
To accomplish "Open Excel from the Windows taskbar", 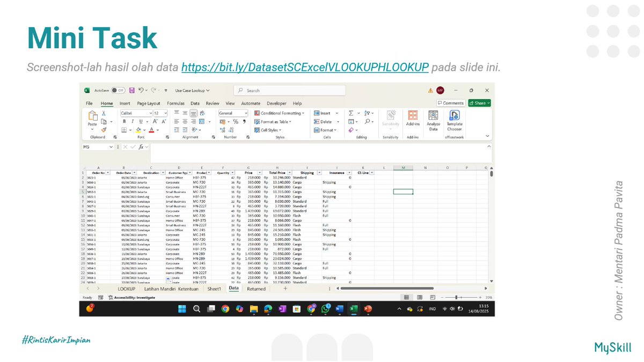I will (x=354, y=308).
